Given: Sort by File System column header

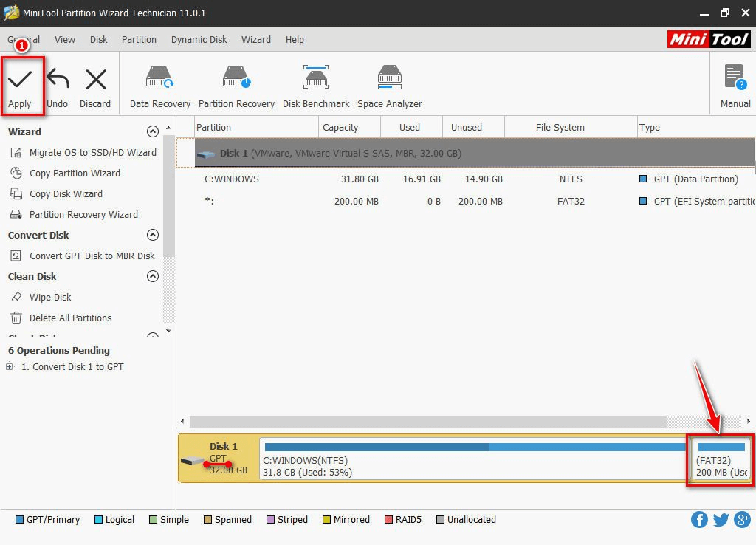Looking at the screenshot, I should (571, 127).
